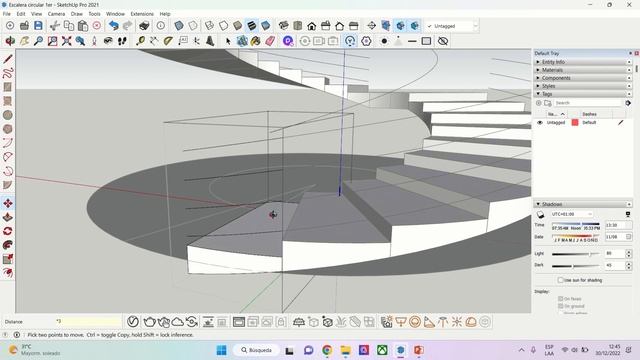Open the Help menu
This screenshot has width=640, height=360.
pos(165,14)
